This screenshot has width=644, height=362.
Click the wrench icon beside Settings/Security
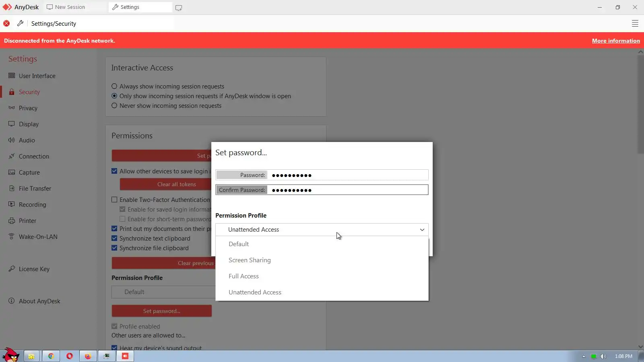click(20, 23)
